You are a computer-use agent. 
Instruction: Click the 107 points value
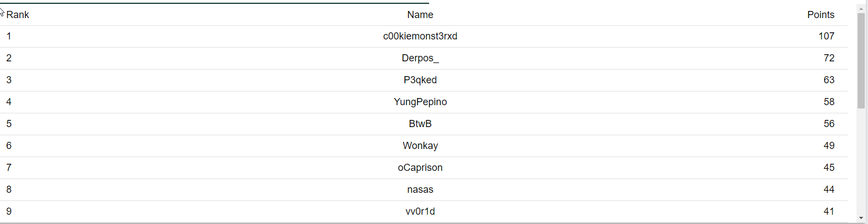pos(826,36)
